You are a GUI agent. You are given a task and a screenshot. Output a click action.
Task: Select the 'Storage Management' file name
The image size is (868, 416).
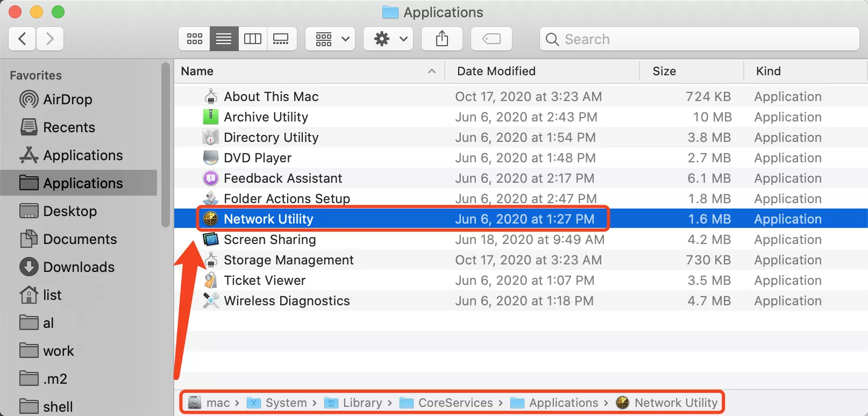pos(289,260)
